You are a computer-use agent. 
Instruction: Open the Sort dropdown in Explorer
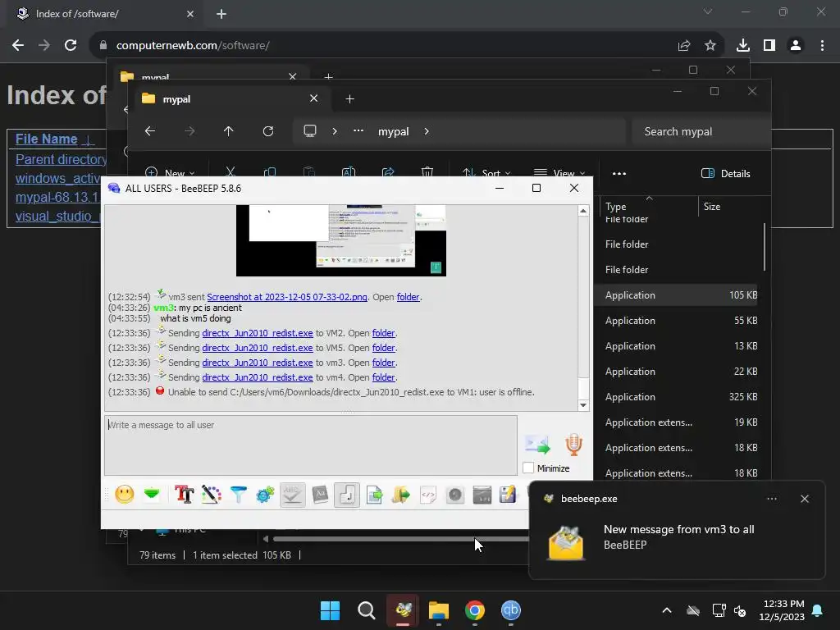click(x=486, y=172)
